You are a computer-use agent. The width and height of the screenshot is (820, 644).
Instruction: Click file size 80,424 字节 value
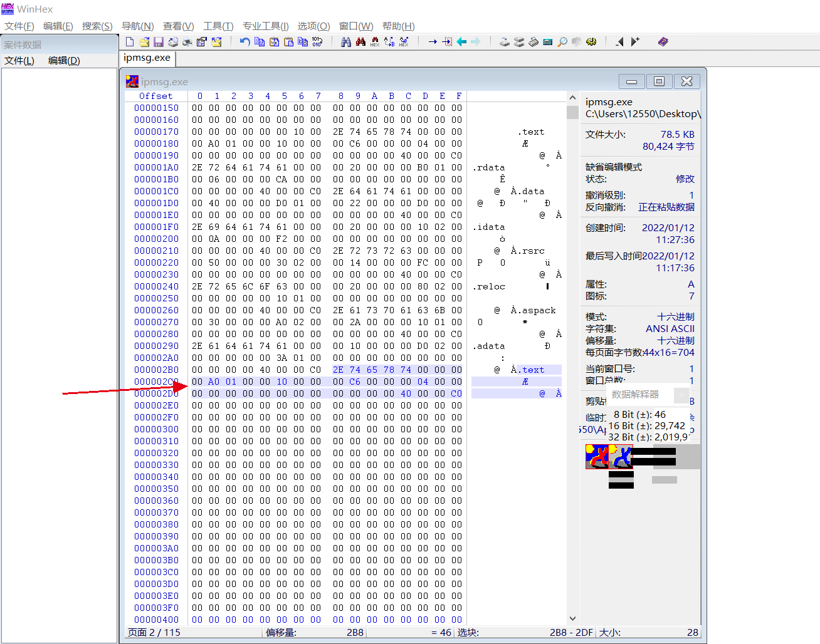tap(668, 147)
